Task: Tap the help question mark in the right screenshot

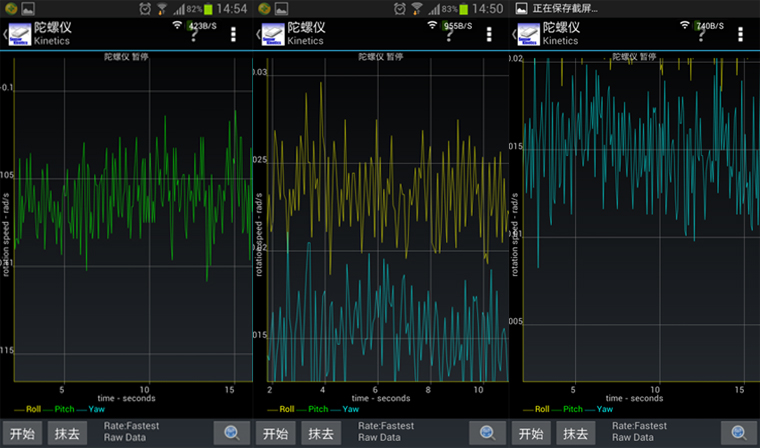Action: (701, 35)
